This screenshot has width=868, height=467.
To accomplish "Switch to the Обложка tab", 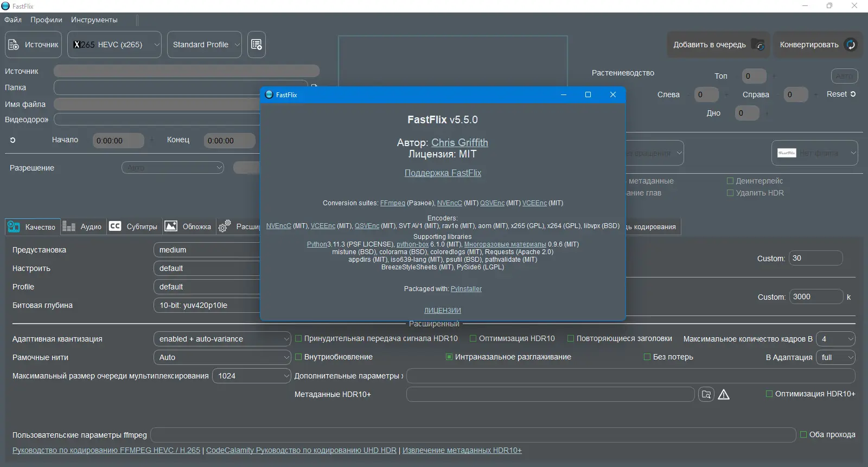I will pos(188,226).
